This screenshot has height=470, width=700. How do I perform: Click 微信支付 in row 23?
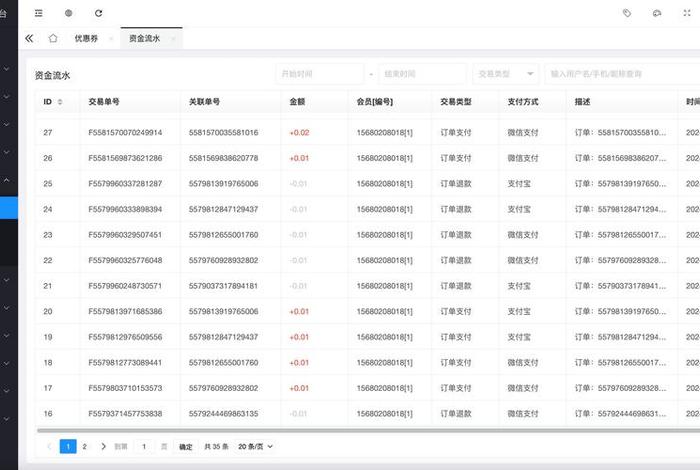tap(523, 235)
